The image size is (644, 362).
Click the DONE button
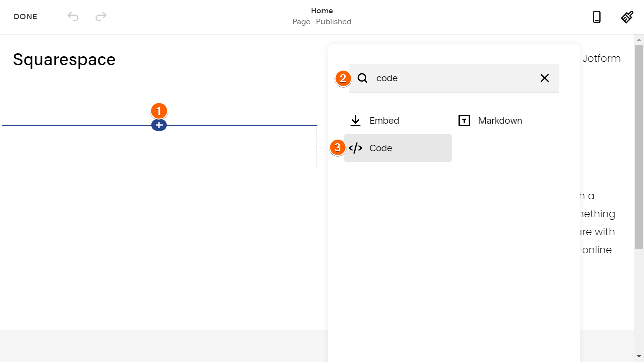[25, 17]
